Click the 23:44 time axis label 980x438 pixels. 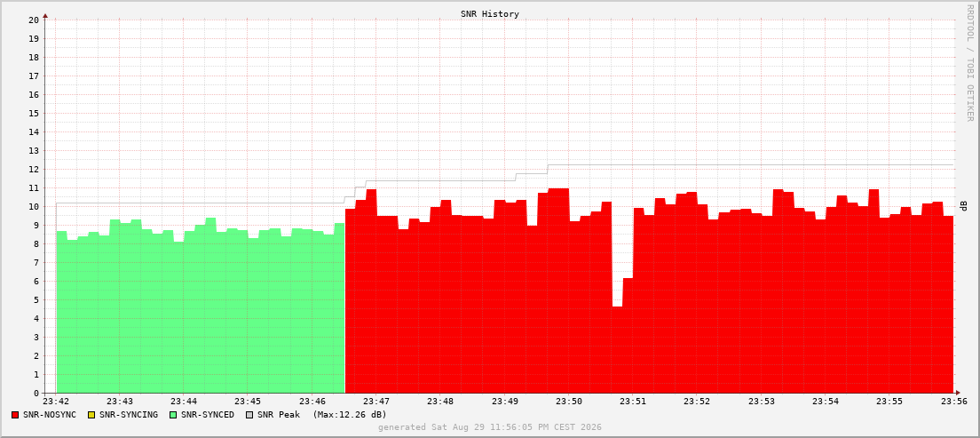(184, 402)
